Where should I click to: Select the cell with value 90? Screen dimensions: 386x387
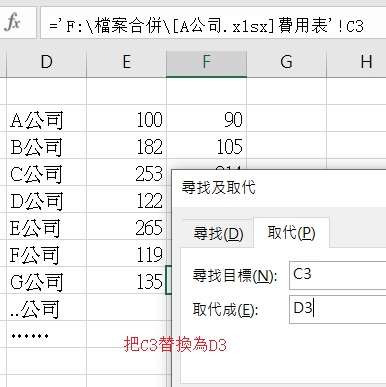point(207,119)
